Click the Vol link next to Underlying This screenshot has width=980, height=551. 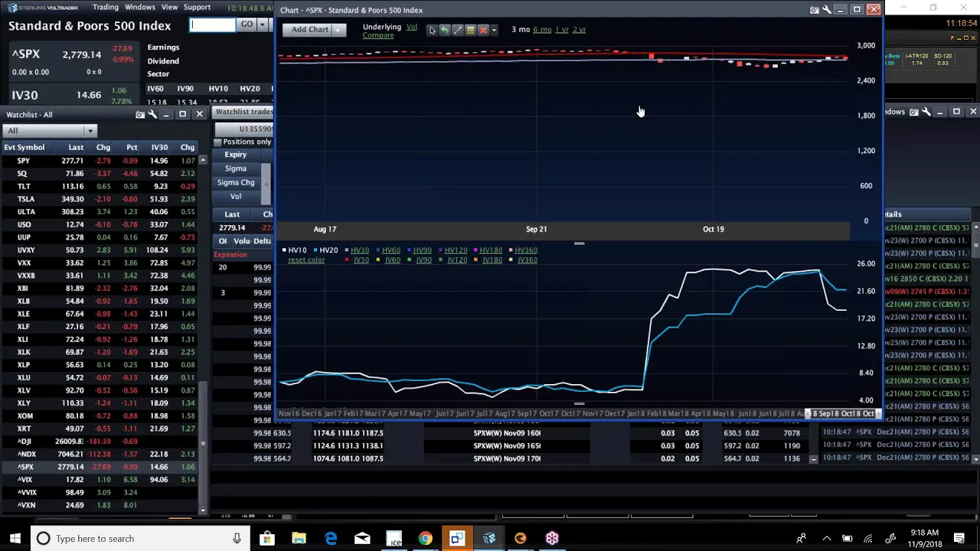point(411,28)
